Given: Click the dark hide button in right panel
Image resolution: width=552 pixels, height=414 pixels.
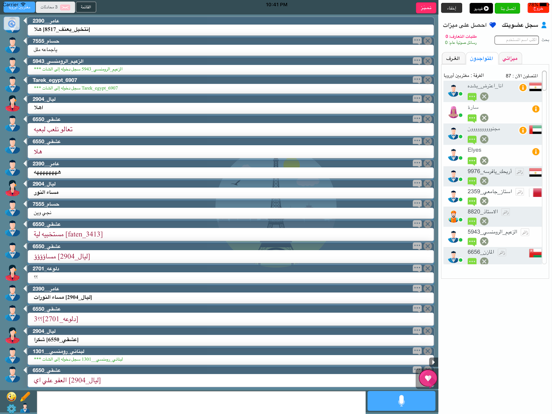Looking at the screenshot, I should [452, 8].
